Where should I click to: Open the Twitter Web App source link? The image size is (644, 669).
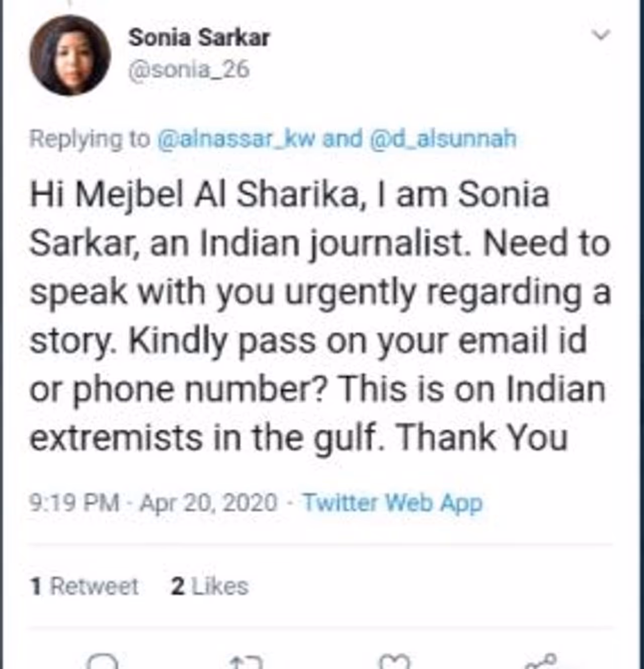pos(392,503)
